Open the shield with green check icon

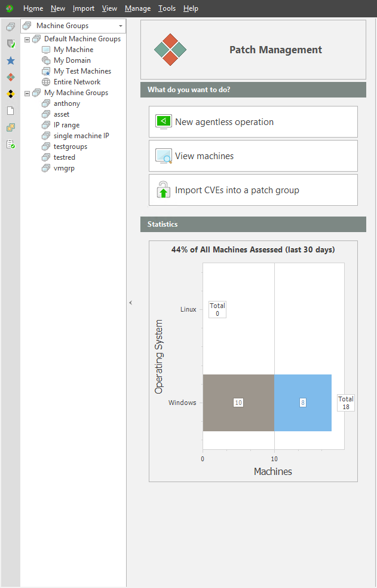click(x=10, y=44)
